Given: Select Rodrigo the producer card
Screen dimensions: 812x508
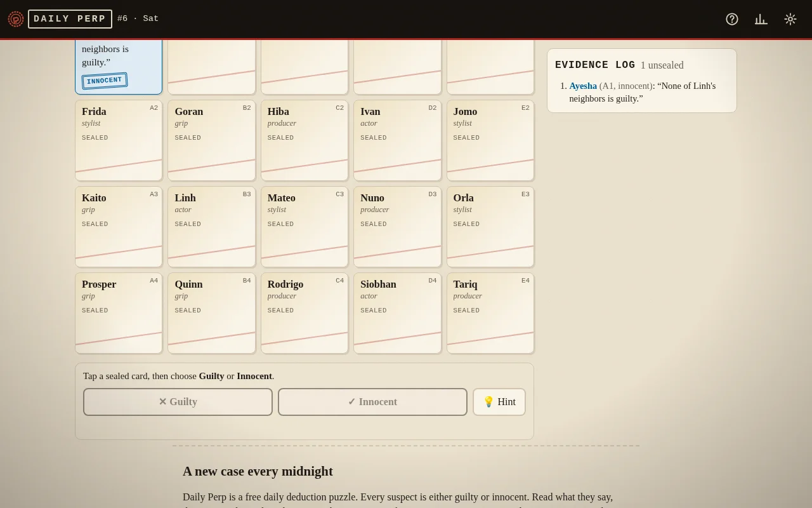Looking at the screenshot, I should pos(304,313).
